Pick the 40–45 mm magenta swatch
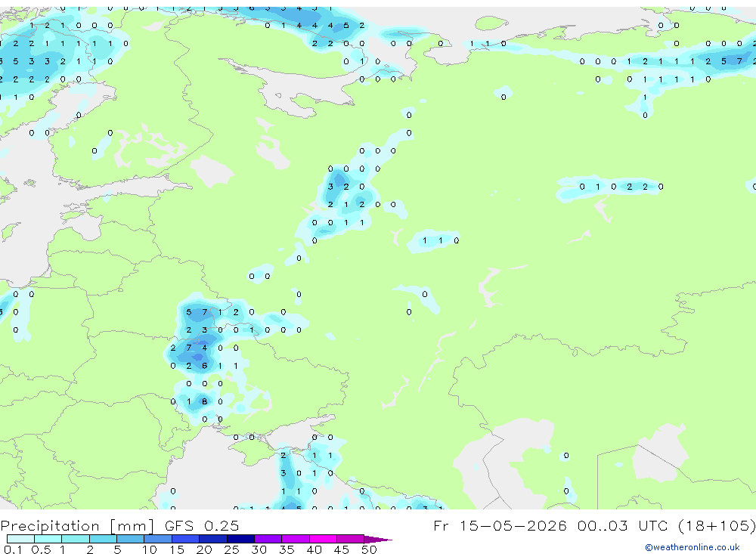 click(x=323, y=539)
